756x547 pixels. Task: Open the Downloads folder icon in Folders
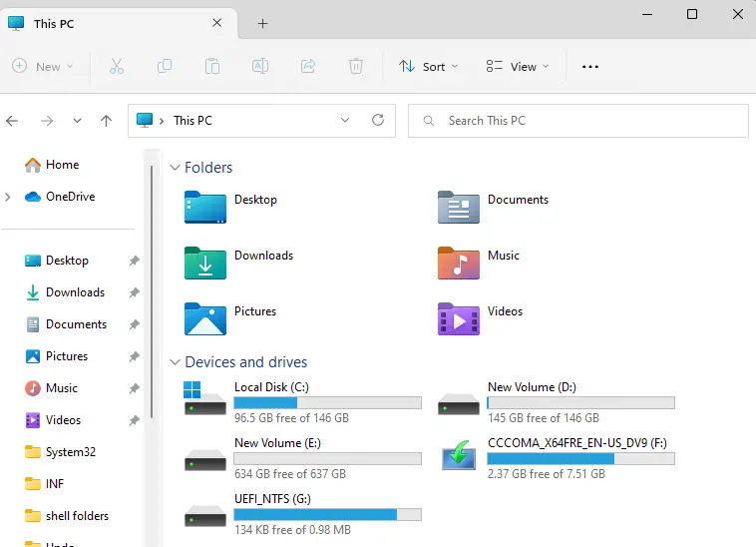point(204,263)
